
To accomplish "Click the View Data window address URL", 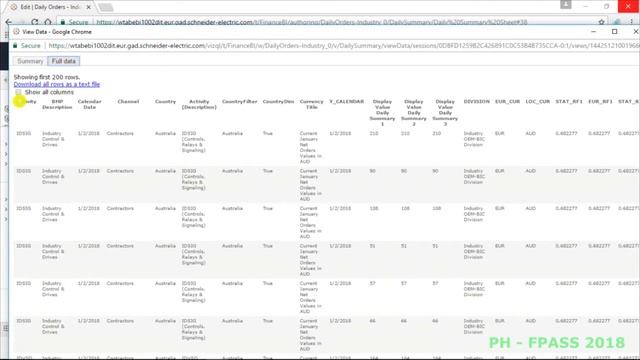I will (343, 46).
